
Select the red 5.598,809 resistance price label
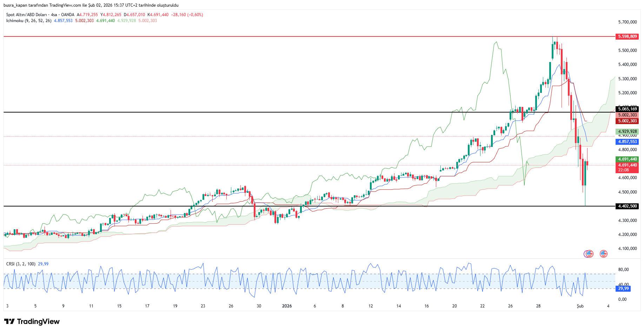tap(627, 36)
